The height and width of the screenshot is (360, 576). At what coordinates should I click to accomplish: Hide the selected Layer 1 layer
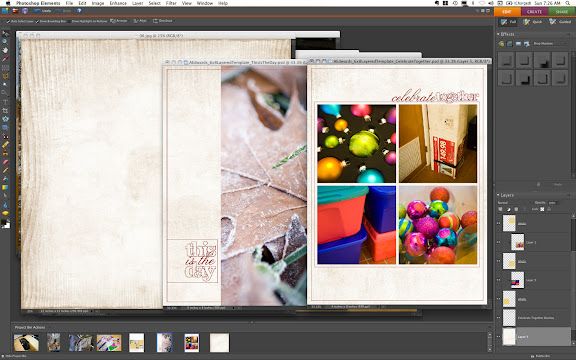tap(498, 336)
